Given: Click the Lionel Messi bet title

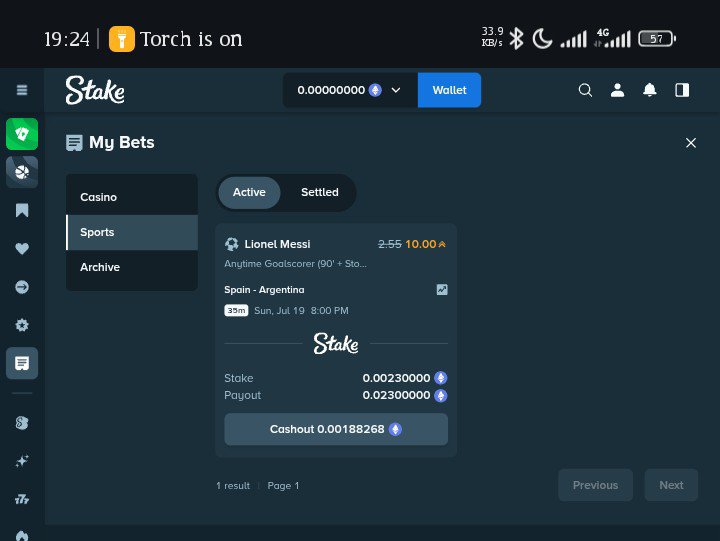Looking at the screenshot, I should point(277,244).
